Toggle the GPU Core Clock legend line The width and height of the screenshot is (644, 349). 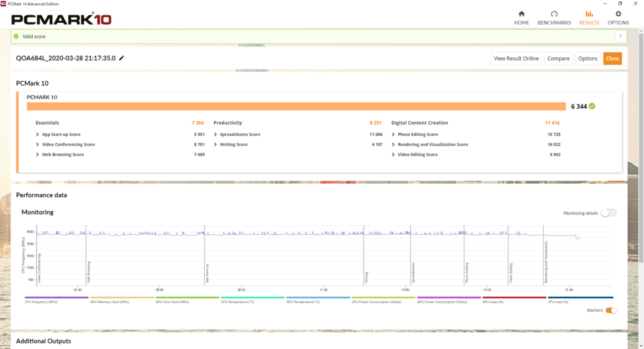187,297
